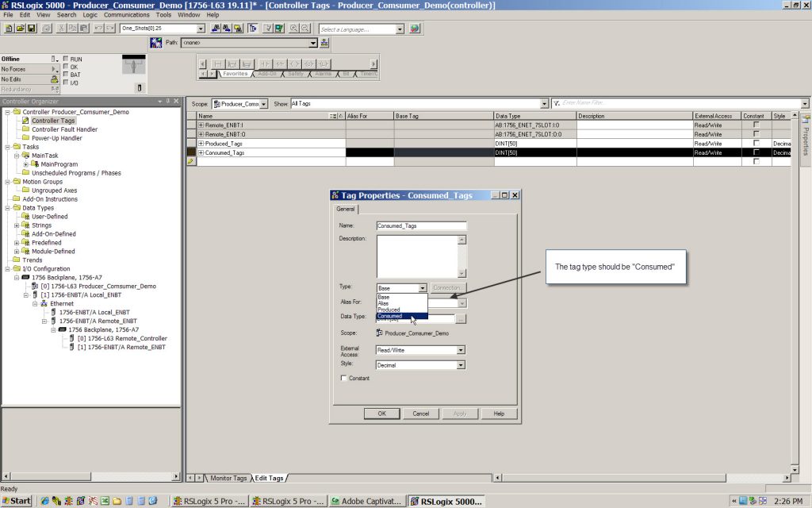
Task: Switch to the Monitor Tags tab
Action: pos(228,478)
